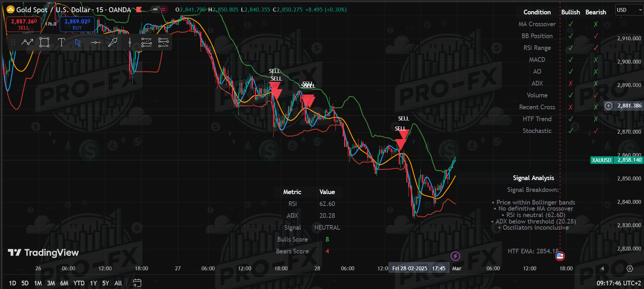Click the RSI value 62.60
The width and height of the screenshot is (644, 289).
(327, 204)
